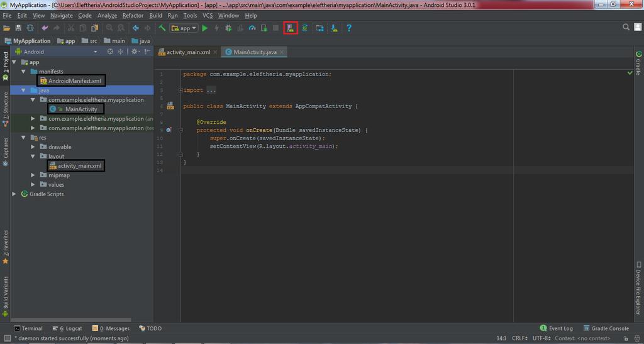This screenshot has height=344, width=644.
Task: Expand the Gradle Scripts node
Action: [x=14, y=194]
